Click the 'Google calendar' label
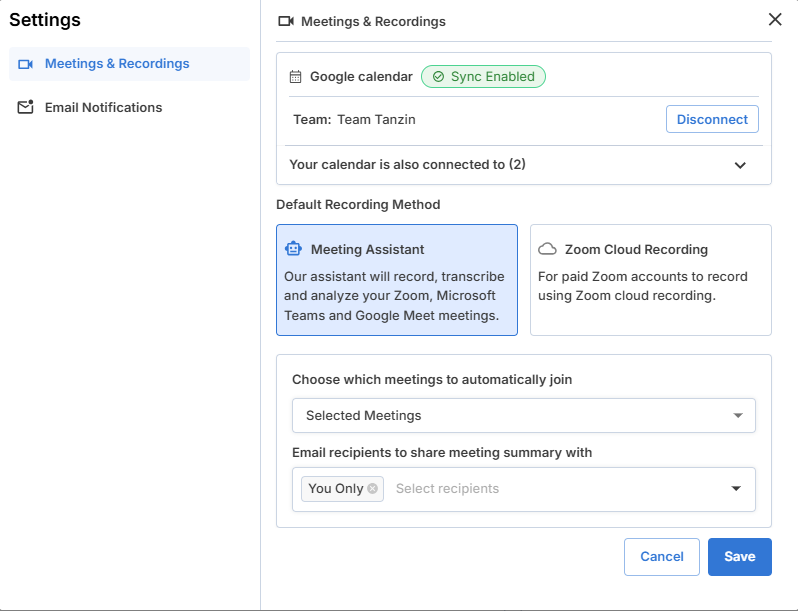 click(361, 77)
